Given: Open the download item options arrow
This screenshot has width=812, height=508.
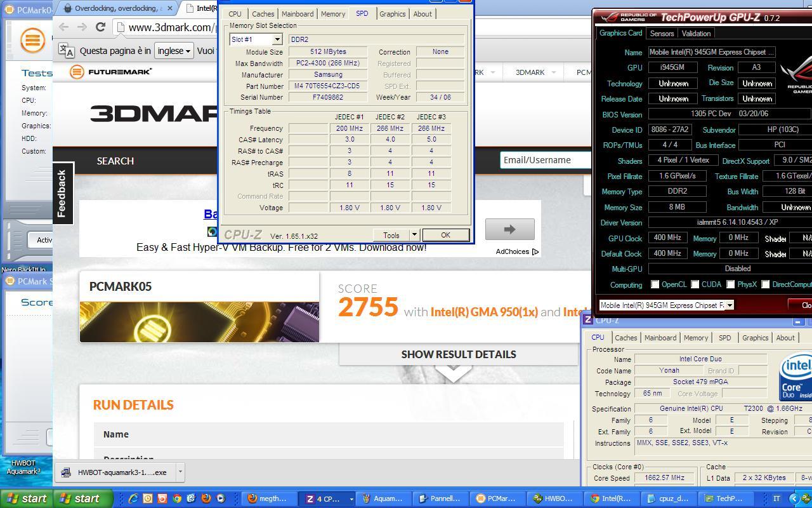Looking at the screenshot, I should (x=180, y=472).
